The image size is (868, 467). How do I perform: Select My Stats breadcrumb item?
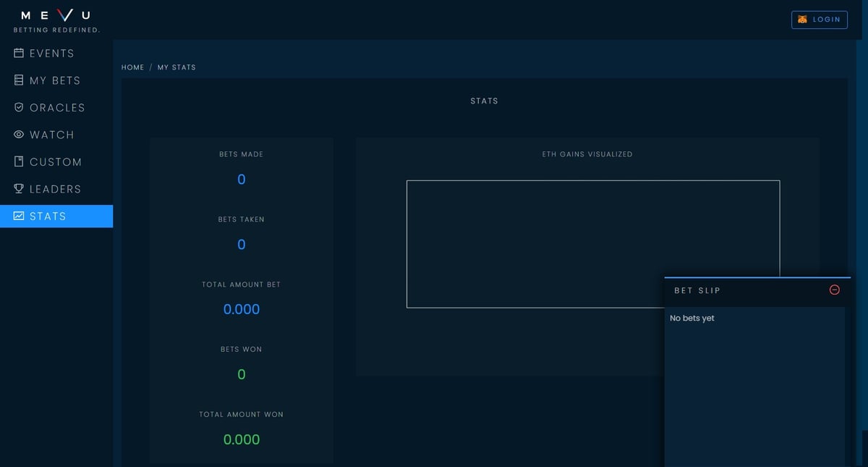click(x=176, y=67)
